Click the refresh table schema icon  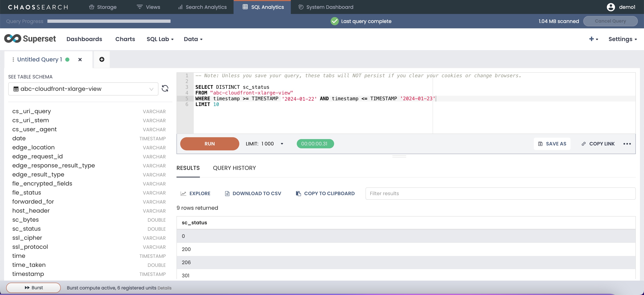coord(165,89)
